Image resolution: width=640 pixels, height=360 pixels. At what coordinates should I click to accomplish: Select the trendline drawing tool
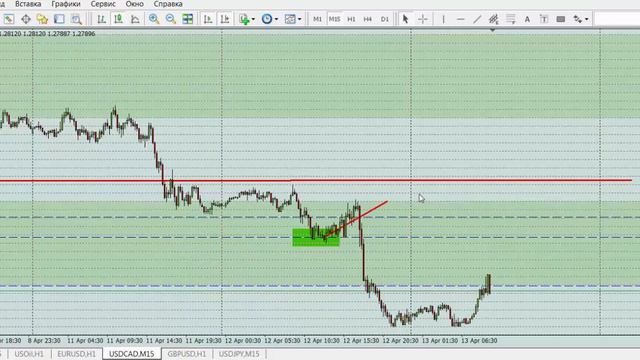pyautogui.click(x=477, y=19)
